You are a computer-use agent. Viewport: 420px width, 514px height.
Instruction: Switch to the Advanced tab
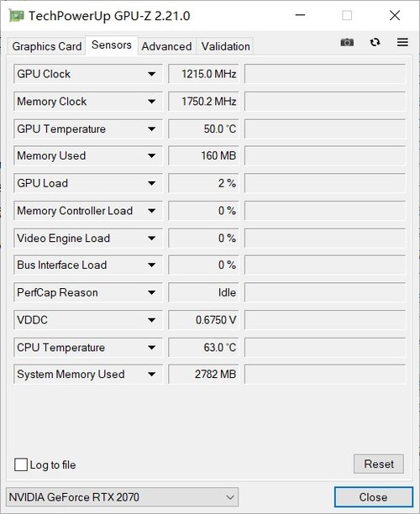(x=166, y=46)
